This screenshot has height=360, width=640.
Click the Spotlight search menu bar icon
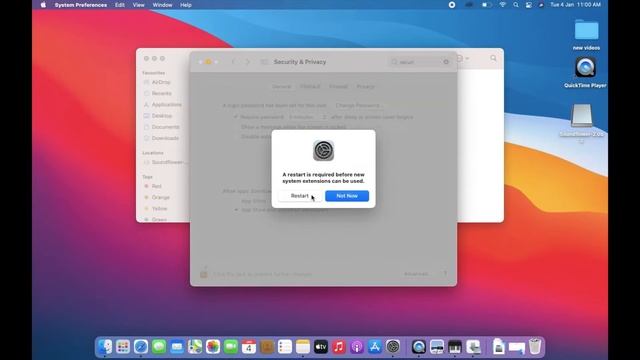tap(516, 5)
